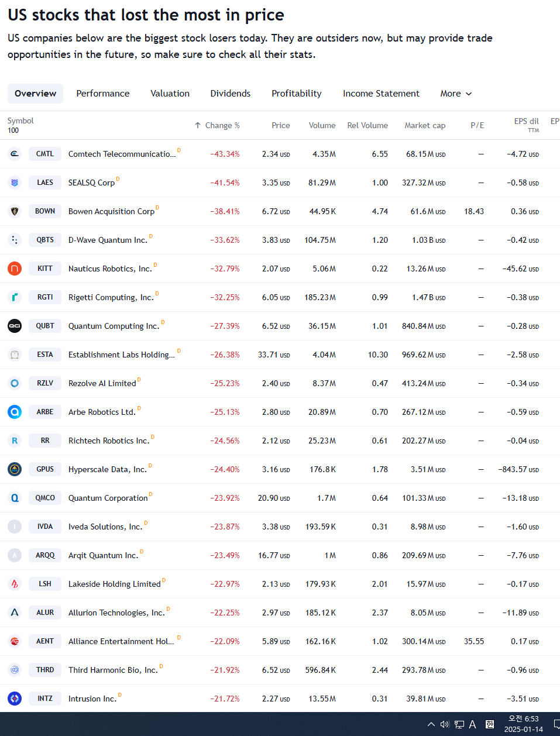Click the SEALSQ Corp logo icon
This screenshot has height=736, width=560.
pyautogui.click(x=15, y=183)
